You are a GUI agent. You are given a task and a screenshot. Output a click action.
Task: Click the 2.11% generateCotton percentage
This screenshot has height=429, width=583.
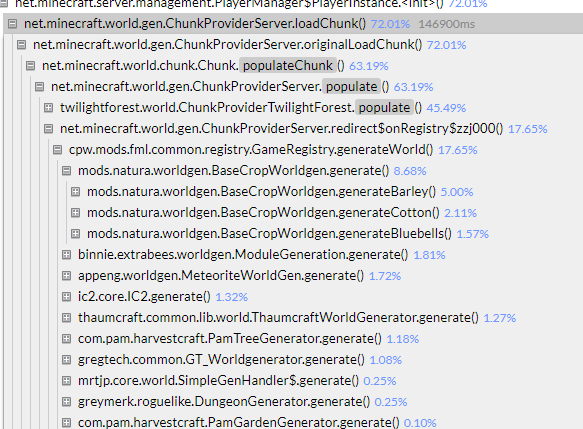(x=460, y=213)
